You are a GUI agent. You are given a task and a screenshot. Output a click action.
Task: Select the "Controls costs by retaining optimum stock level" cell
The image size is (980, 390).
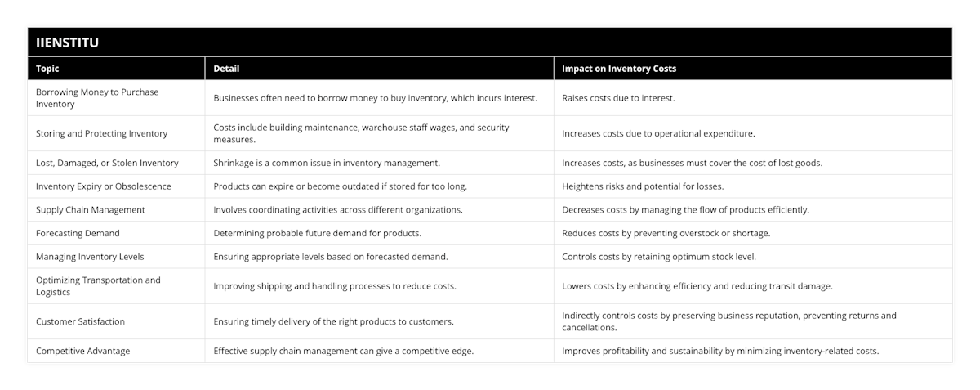pyautogui.click(x=659, y=257)
